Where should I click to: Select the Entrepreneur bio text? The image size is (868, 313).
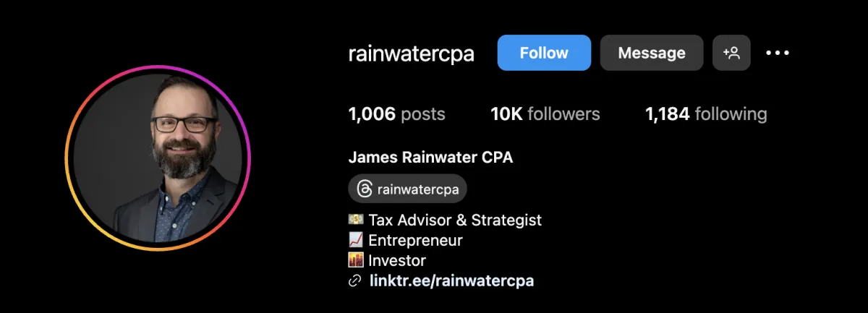pyautogui.click(x=415, y=240)
